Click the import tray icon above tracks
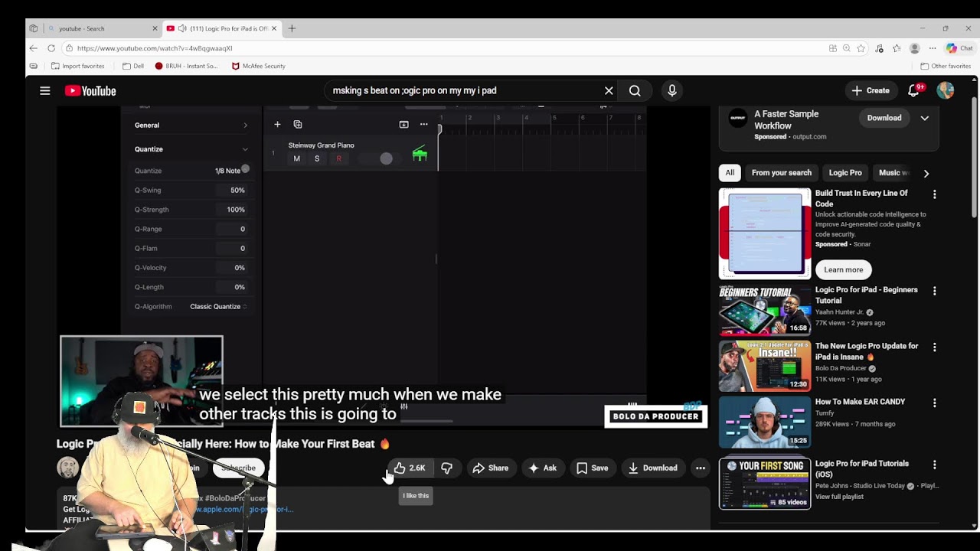This screenshot has width=980, height=551. pyautogui.click(x=403, y=124)
